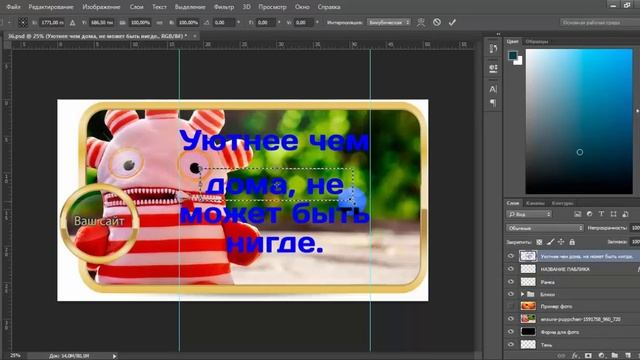This screenshot has width=640, height=360.
Task: Add a layer style via fx icon
Action: tap(576, 356)
